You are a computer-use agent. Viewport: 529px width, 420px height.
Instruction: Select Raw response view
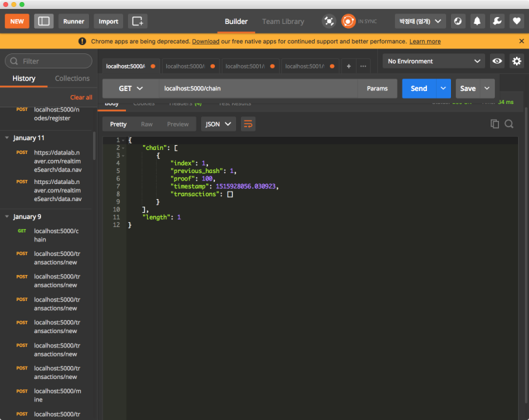pyautogui.click(x=146, y=124)
